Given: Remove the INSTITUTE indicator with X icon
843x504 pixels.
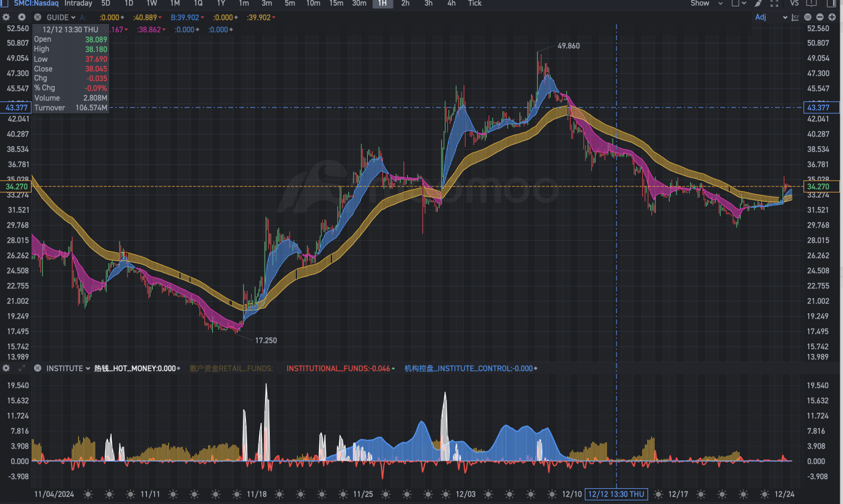Looking at the screenshot, I should tap(38, 368).
